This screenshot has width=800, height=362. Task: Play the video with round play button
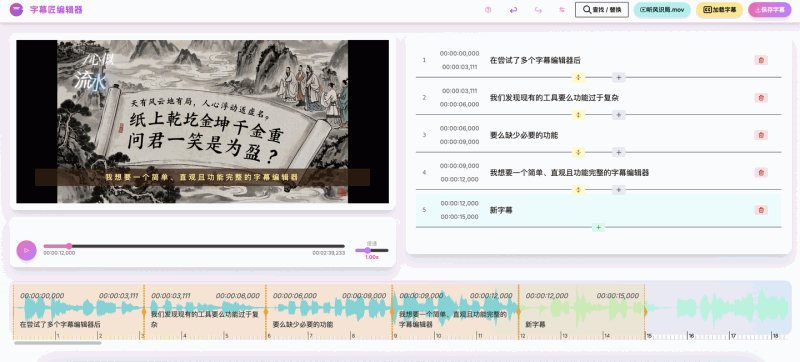tap(27, 250)
